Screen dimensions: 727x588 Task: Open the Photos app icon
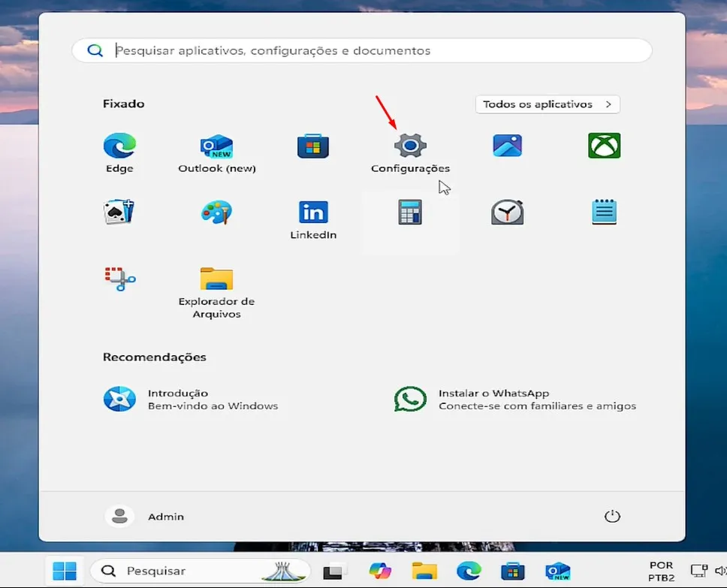click(507, 146)
